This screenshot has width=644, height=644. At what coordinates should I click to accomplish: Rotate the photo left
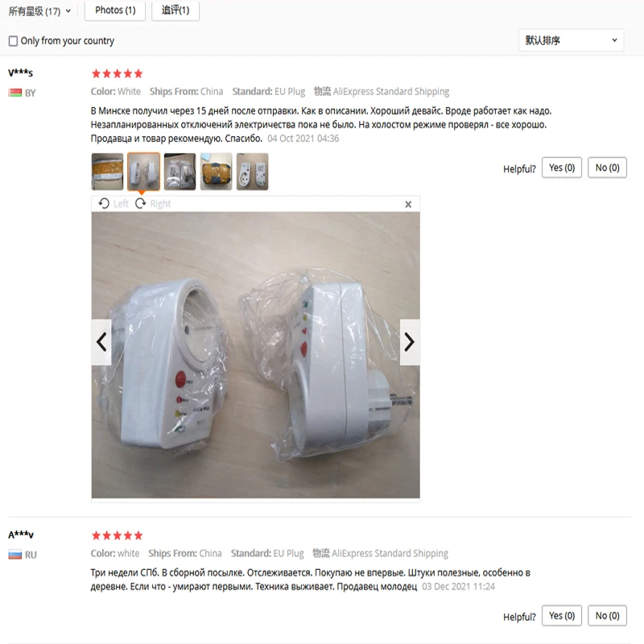(114, 204)
